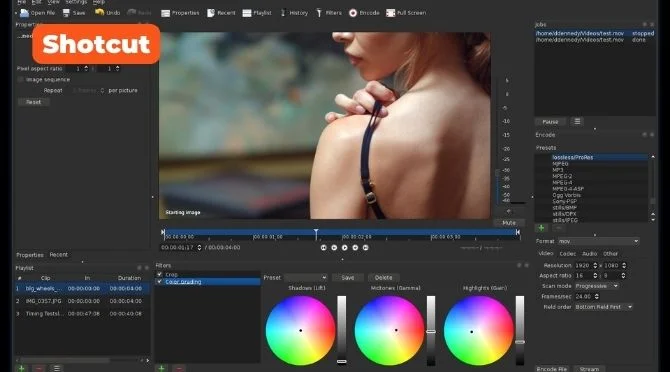
Task: Click the Pause button in Jobs
Action: pyautogui.click(x=550, y=122)
